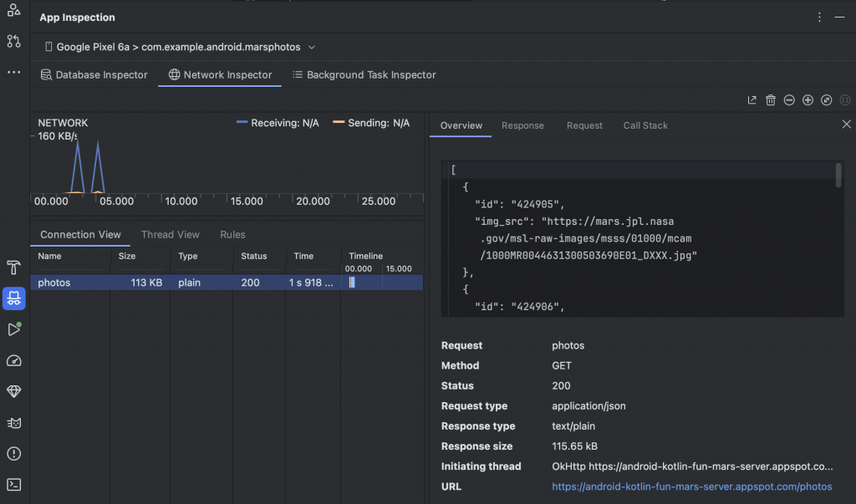Open the App Inspection options menu
The height and width of the screenshot is (504, 856).
[x=819, y=17]
